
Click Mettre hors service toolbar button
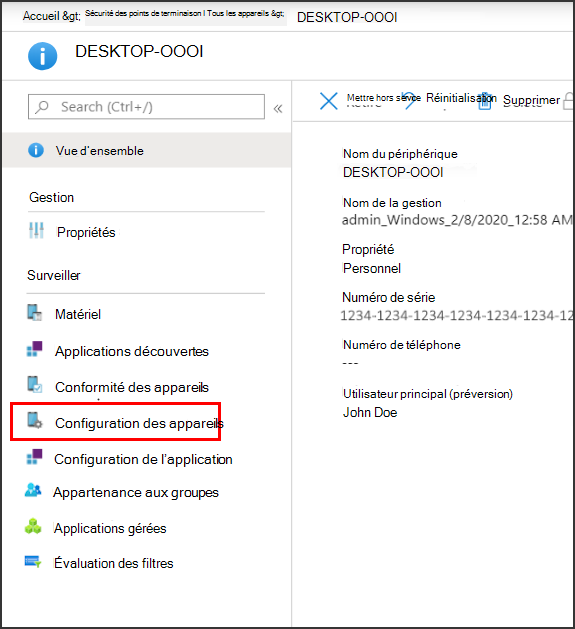coord(384,97)
